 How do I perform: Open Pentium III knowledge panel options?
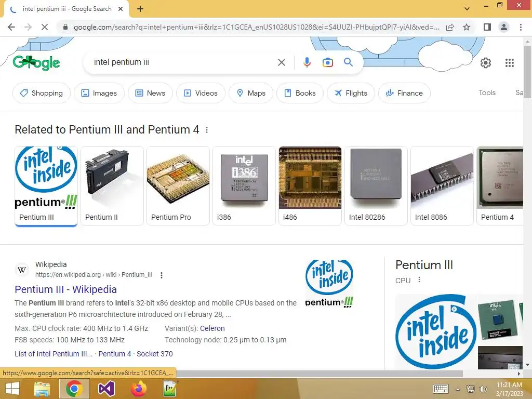419,280
